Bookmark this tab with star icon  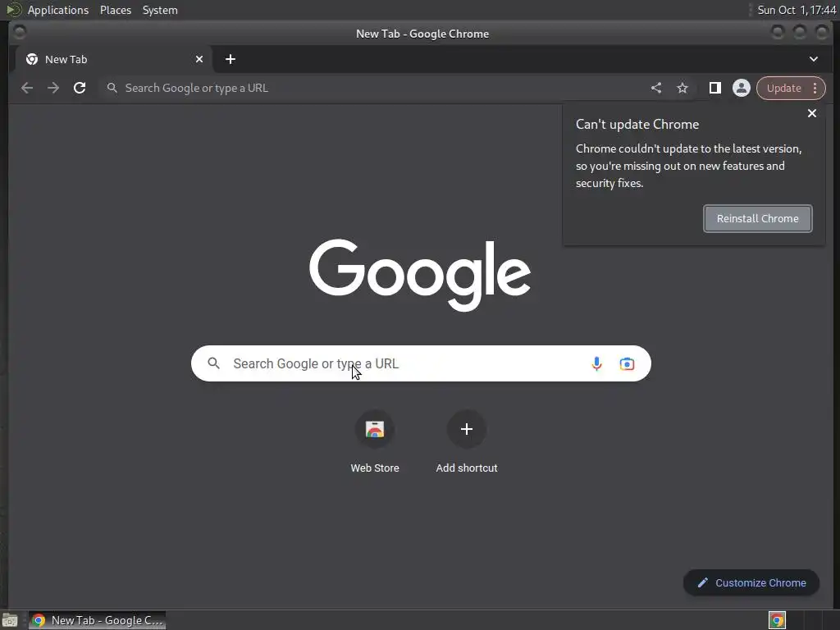[x=682, y=88]
